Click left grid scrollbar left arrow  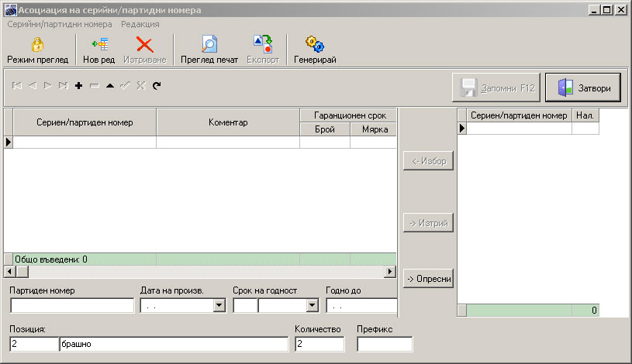pyautogui.click(x=9, y=272)
